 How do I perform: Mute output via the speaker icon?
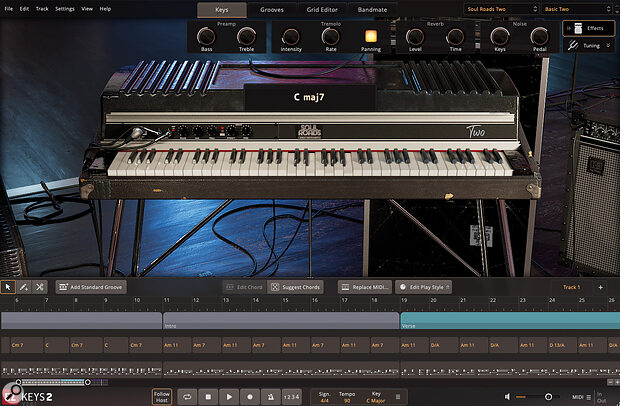click(508, 397)
